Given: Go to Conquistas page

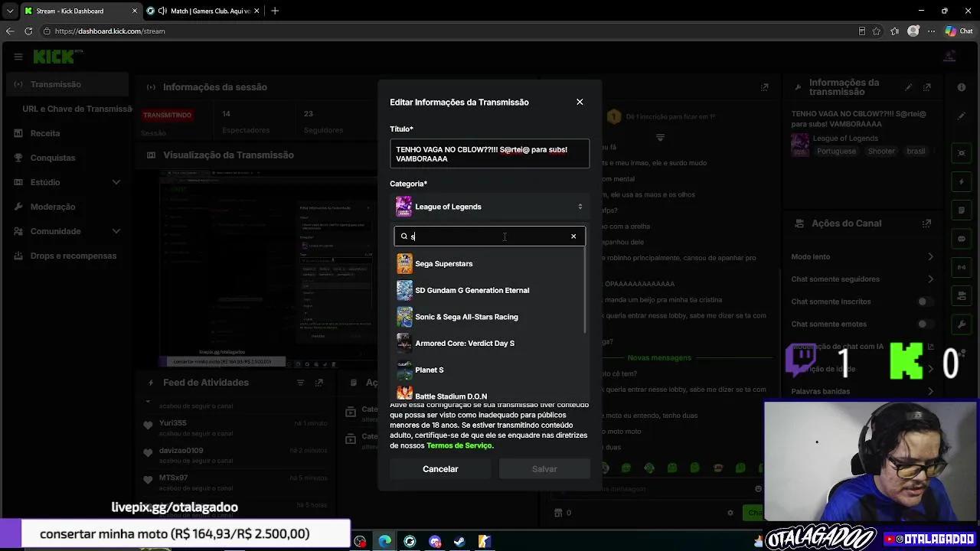Looking at the screenshot, I should pos(53,158).
